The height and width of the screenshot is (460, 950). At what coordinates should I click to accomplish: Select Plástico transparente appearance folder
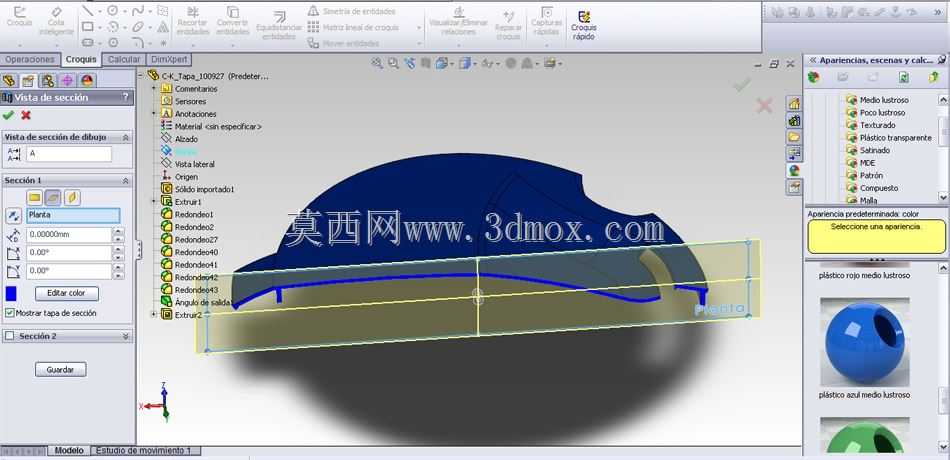point(895,138)
